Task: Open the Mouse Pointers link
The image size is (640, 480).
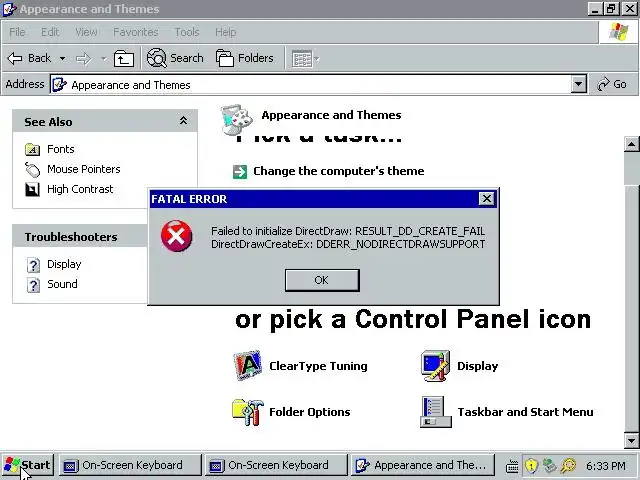Action: [84, 169]
